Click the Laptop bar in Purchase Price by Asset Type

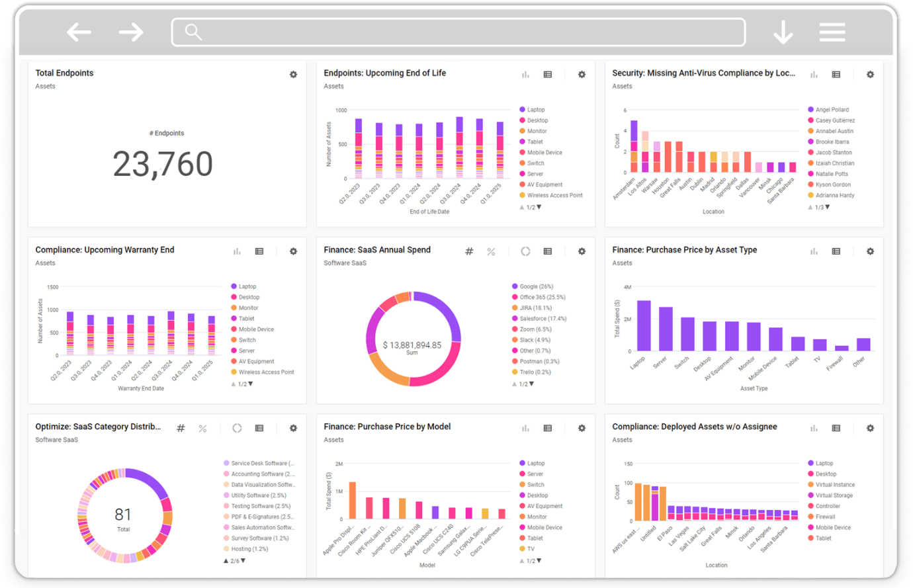(x=644, y=325)
